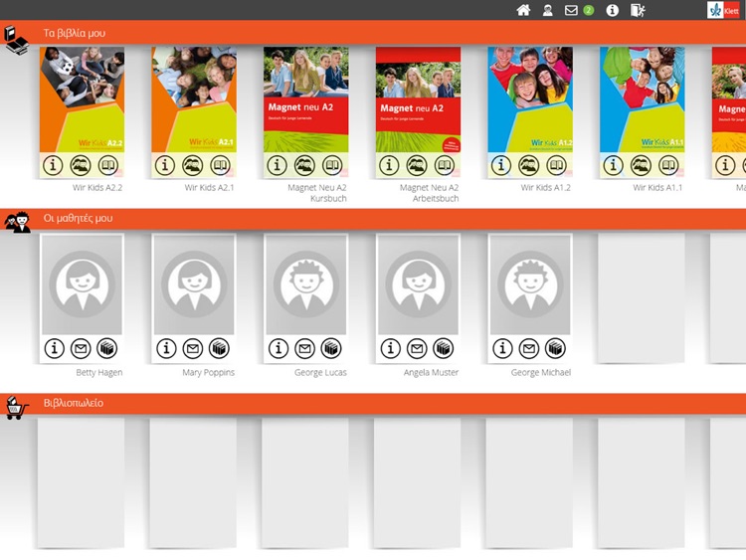Click the logout door icon
Screen dimensions: 746x560
coord(638,10)
